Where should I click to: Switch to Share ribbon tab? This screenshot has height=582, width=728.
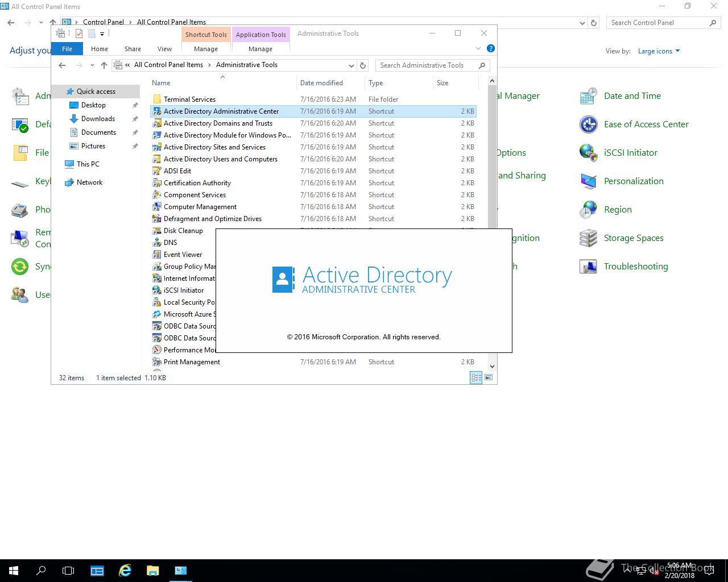point(133,49)
